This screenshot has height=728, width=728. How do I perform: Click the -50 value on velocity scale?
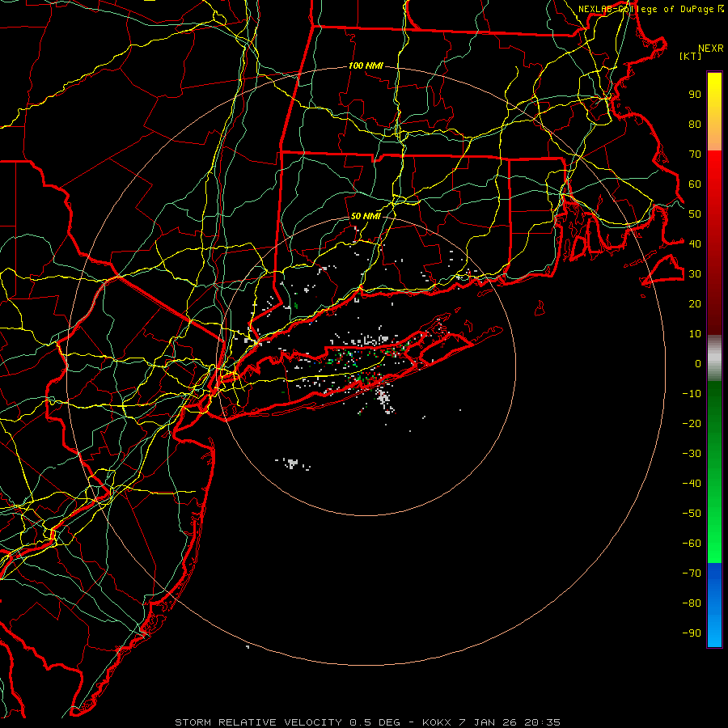pyautogui.click(x=692, y=514)
